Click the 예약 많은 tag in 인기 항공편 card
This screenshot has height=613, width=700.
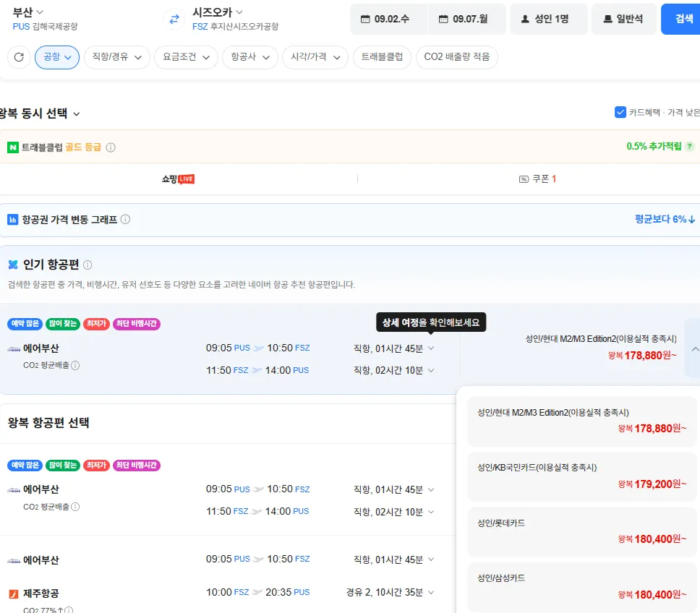pyautogui.click(x=25, y=323)
